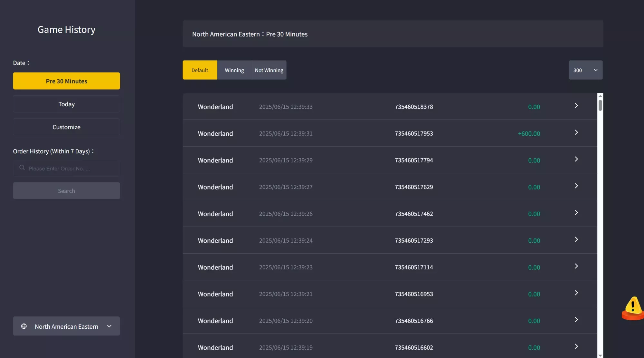644x358 pixels.
Task: Click timestamp 2025/06/15 12:39:19
Action: 286,347
